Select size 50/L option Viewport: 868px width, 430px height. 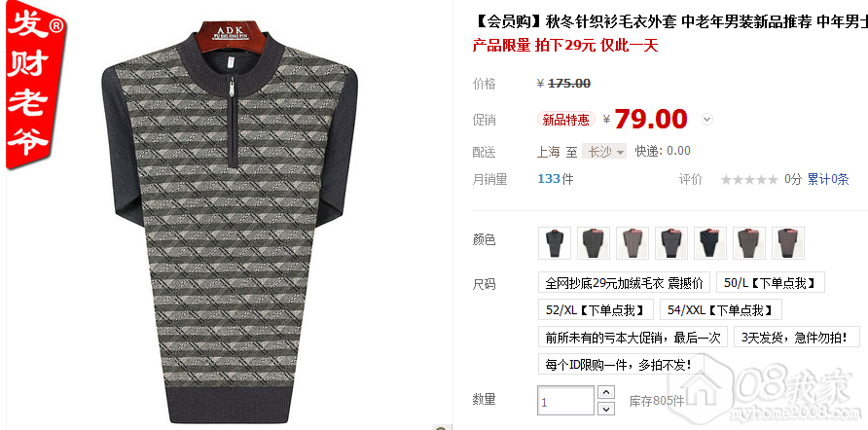[x=770, y=282]
